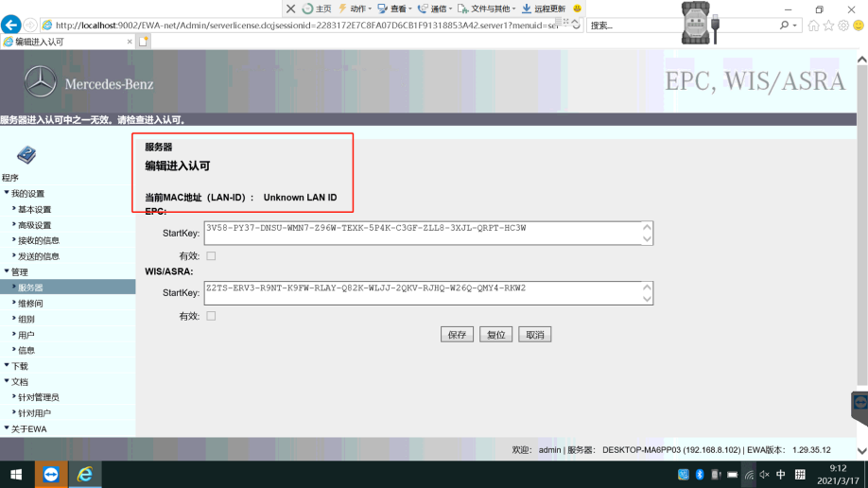This screenshot has height=488, width=868.
Task: Click the blue program book icon
Action: click(26, 154)
